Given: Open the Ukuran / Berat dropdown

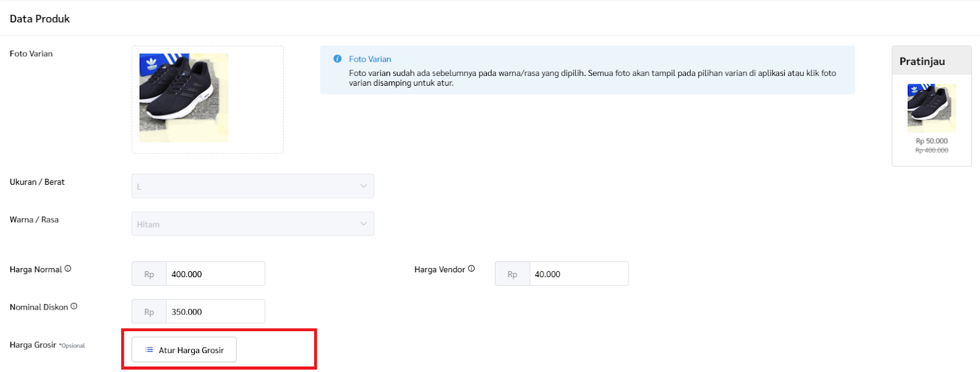Looking at the screenshot, I should pos(252,186).
